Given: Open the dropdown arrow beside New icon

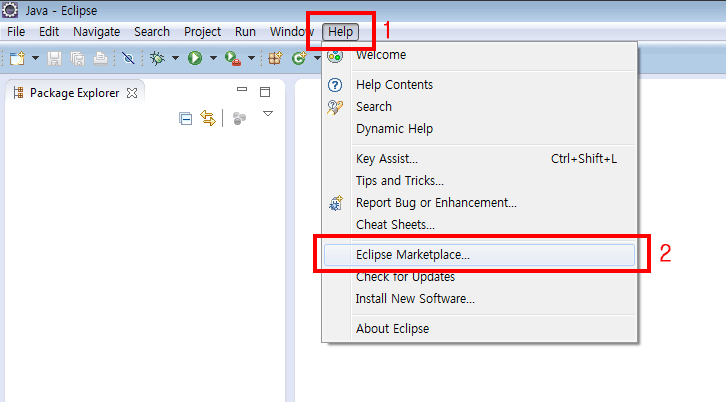Looking at the screenshot, I should pos(36,58).
